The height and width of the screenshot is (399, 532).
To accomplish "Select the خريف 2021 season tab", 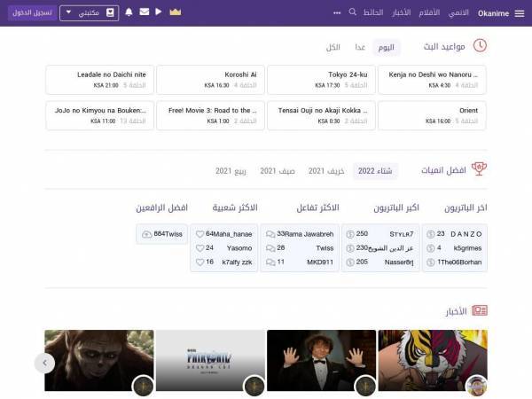I will click(x=326, y=171).
